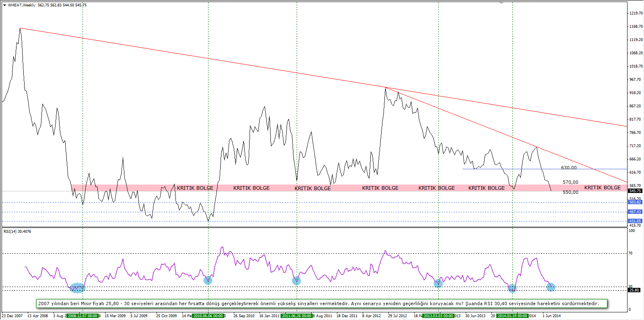Click the gray chart shift marker at top
The image size is (644, 320).
(501, 3)
